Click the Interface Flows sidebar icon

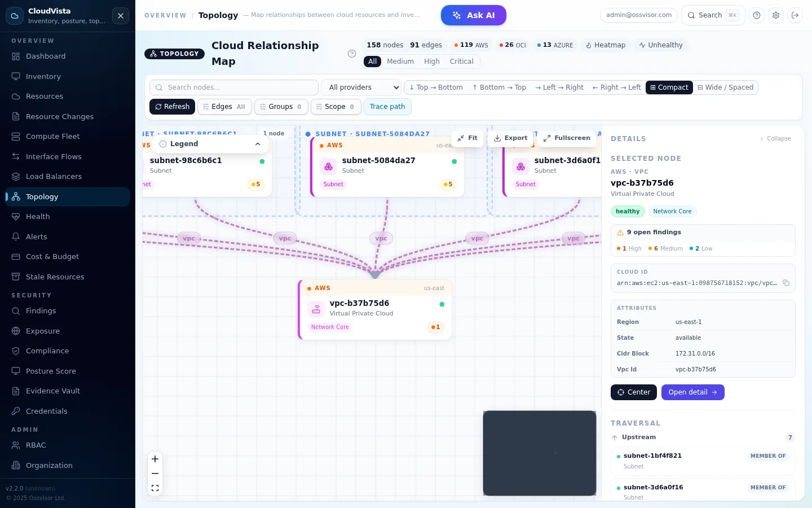tap(16, 156)
